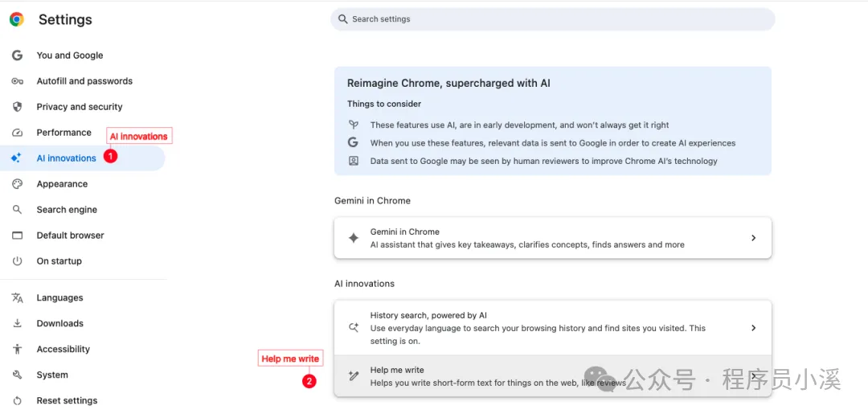This screenshot has height=414, width=868.
Task: Click the Gemini sparkle icon in Gemini card
Action: [353, 238]
